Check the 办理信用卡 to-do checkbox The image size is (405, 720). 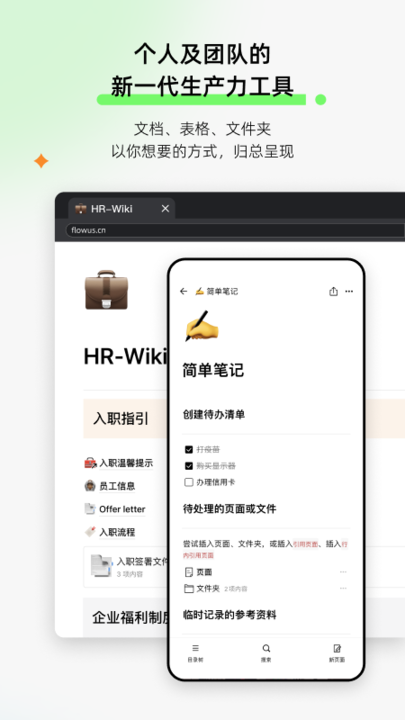tap(188, 482)
